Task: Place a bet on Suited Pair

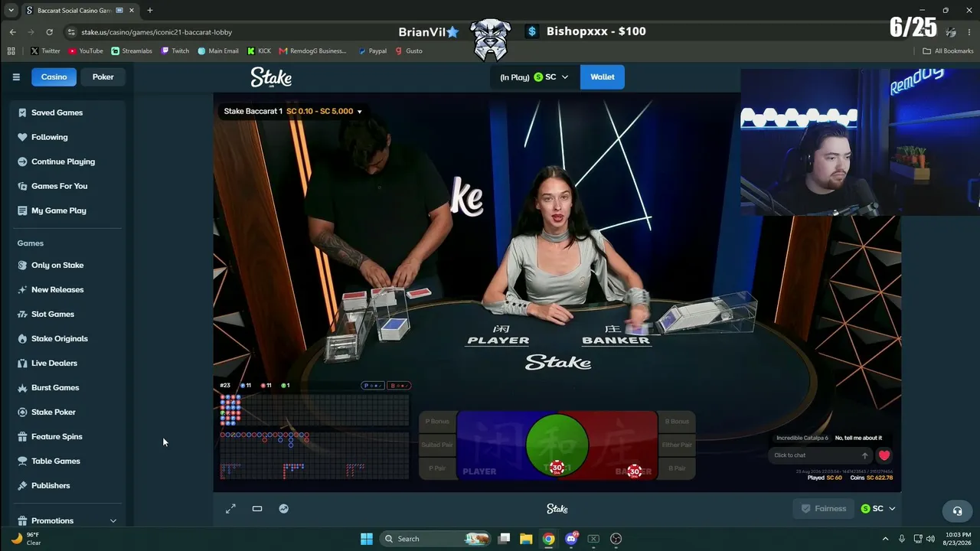Action: [x=437, y=445]
